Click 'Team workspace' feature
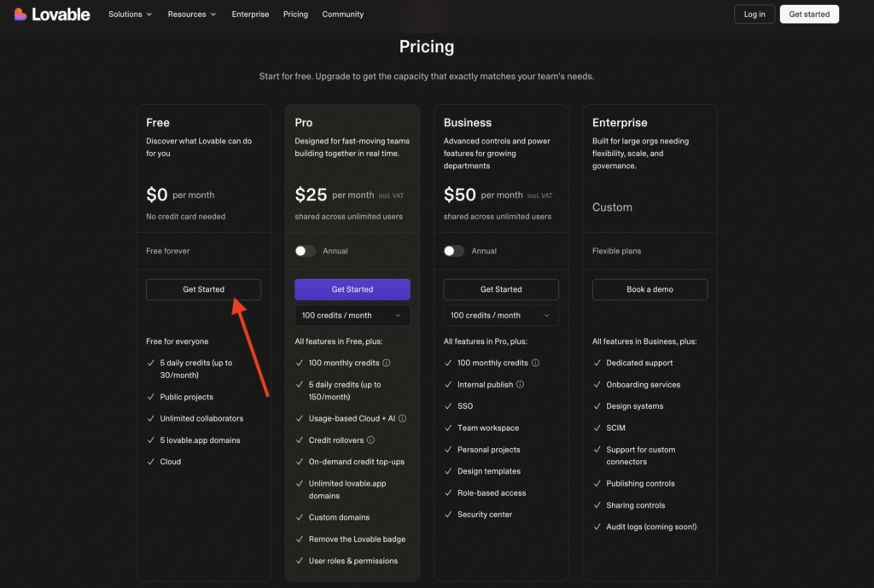The width and height of the screenshot is (874, 588). coord(488,428)
